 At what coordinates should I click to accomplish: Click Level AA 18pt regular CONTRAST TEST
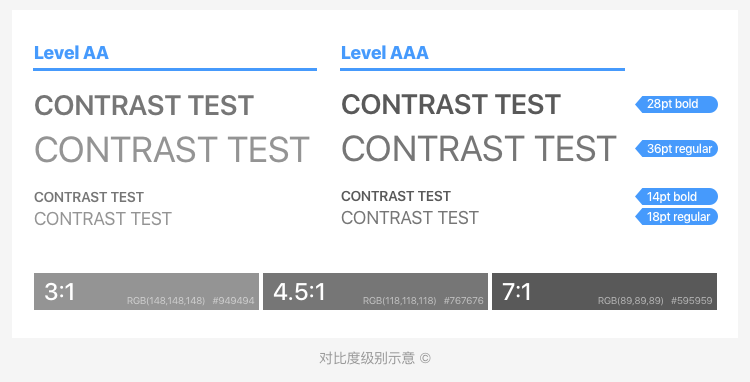tap(103, 219)
